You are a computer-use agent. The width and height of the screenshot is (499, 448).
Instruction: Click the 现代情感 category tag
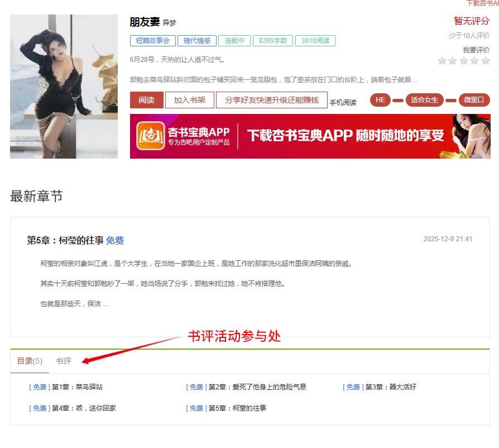pyautogui.click(x=197, y=41)
